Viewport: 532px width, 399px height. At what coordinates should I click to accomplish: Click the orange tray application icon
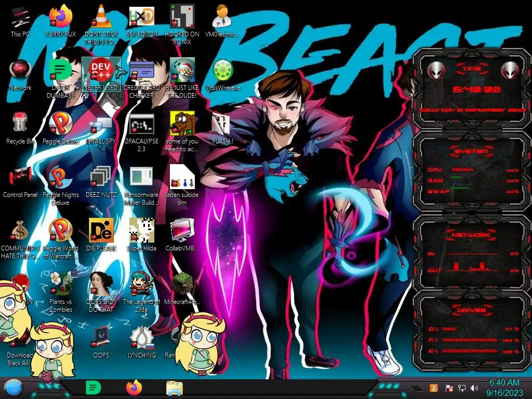434,388
